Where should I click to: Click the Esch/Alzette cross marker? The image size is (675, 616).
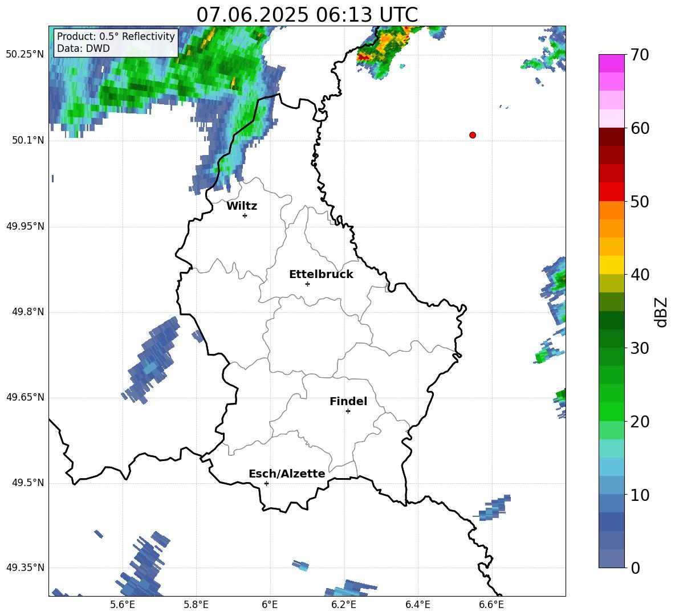tap(266, 483)
